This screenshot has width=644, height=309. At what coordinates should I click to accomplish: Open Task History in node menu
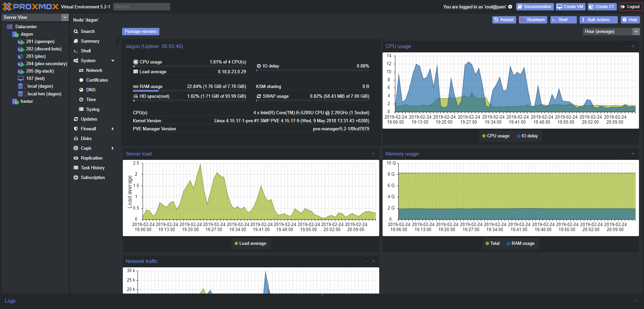tap(93, 168)
